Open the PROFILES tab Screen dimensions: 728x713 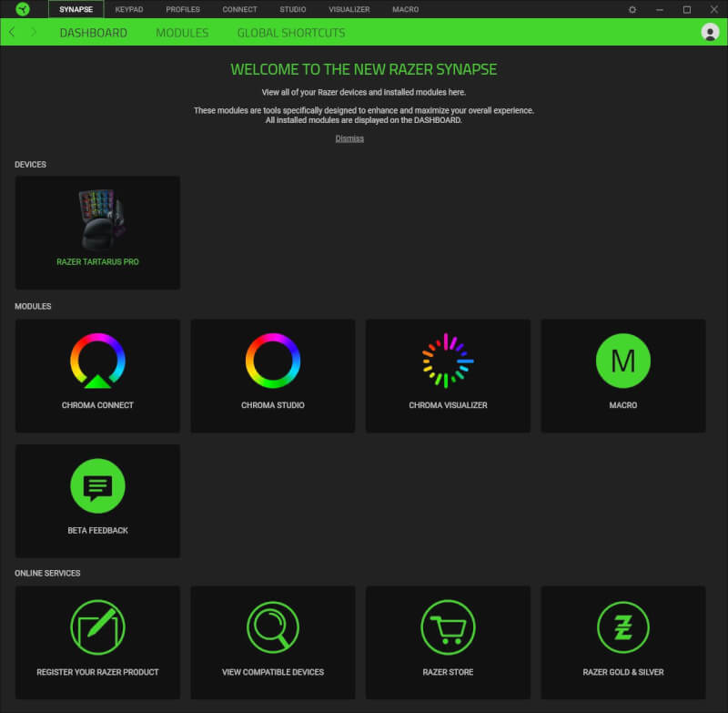183,9
